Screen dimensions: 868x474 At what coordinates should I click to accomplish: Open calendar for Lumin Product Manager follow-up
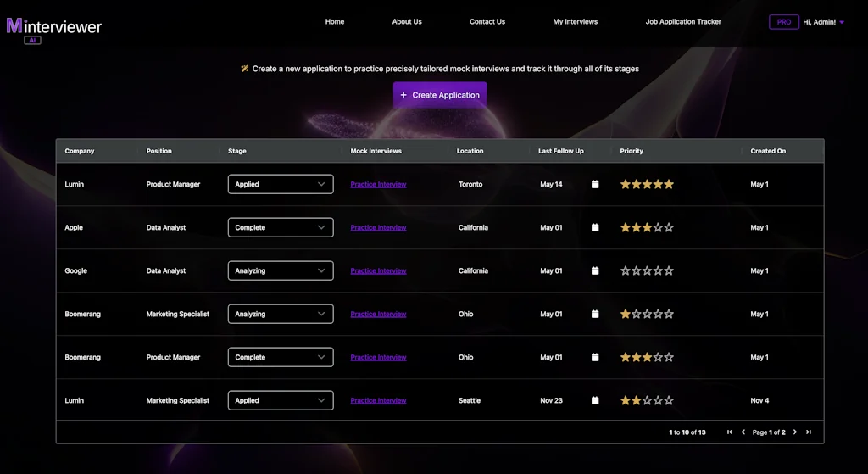(595, 184)
